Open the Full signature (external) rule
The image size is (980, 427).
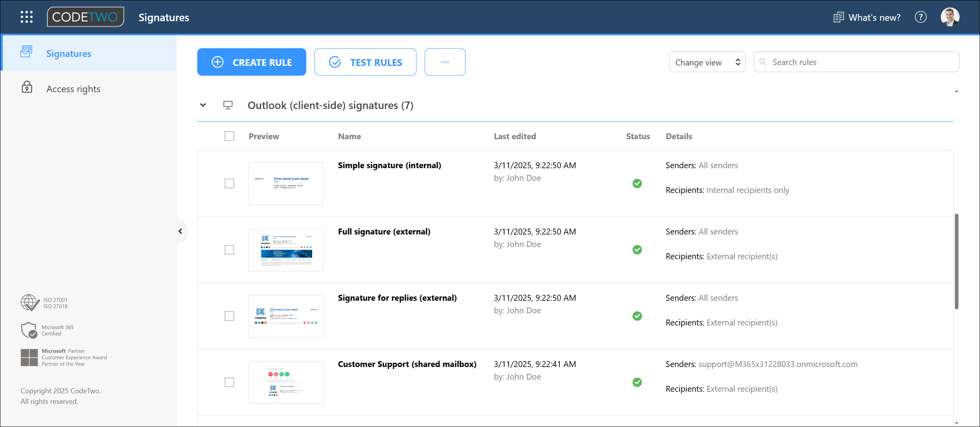click(384, 232)
